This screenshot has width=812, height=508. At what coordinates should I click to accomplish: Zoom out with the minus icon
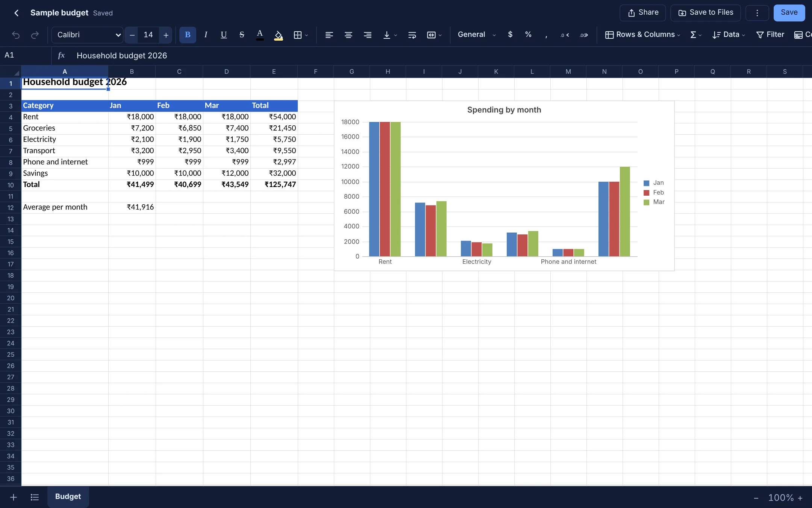pos(756,498)
